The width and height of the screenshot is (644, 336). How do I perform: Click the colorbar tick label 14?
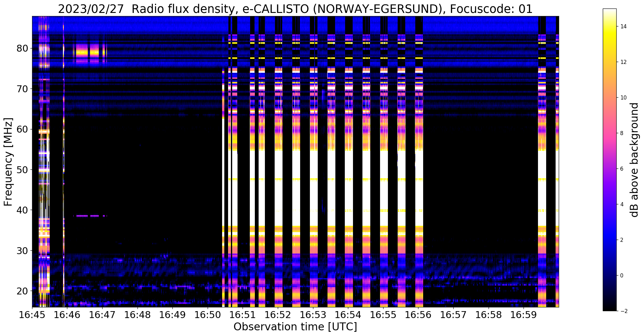tap(623, 26)
